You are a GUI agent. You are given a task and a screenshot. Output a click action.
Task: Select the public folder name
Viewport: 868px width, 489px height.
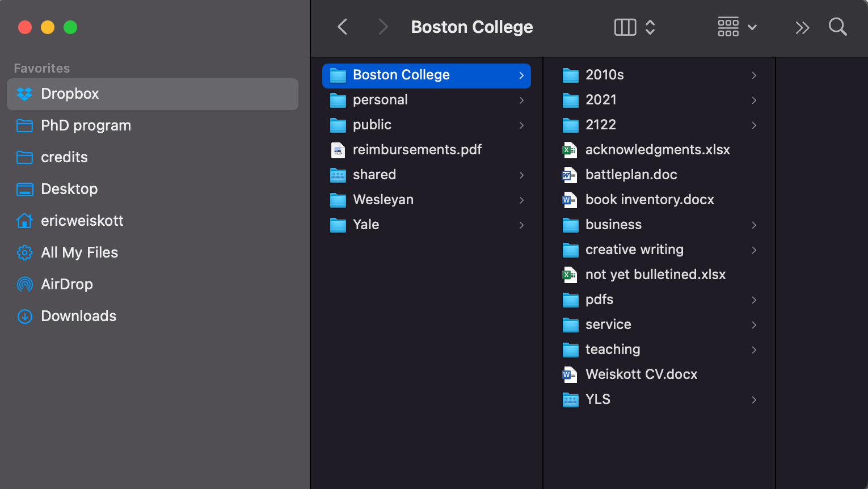click(372, 125)
